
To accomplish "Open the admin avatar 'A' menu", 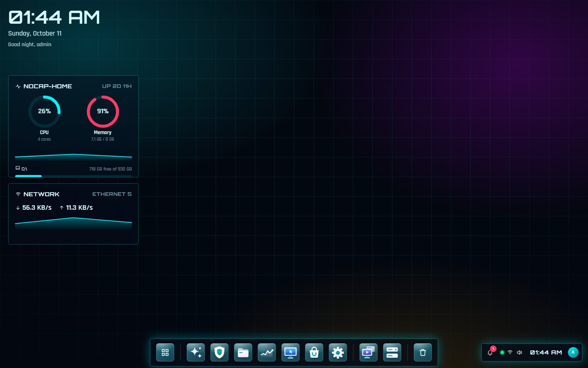I will (573, 352).
